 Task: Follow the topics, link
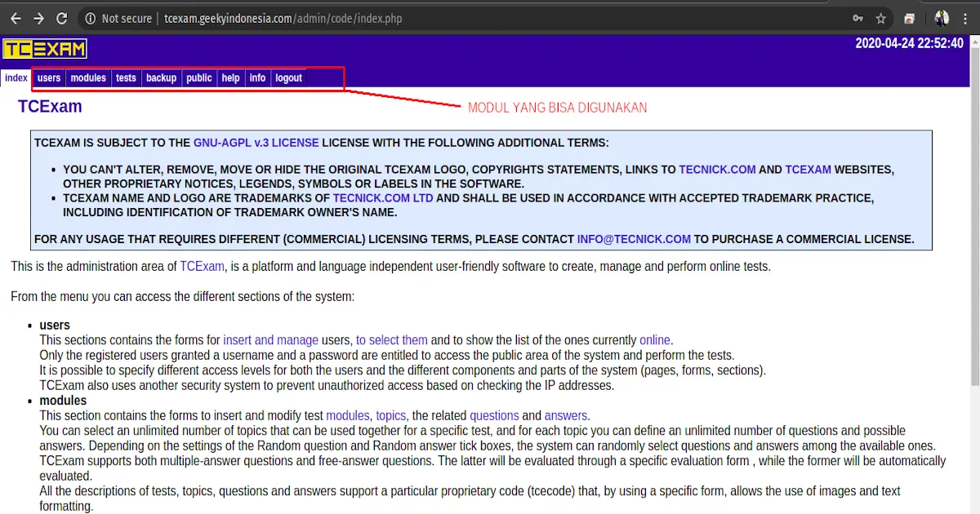coord(392,415)
